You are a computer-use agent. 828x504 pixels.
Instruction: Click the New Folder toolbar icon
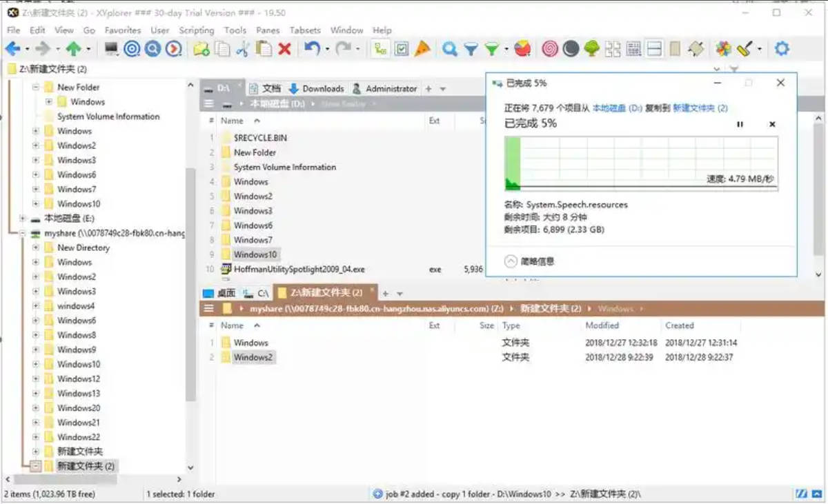click(x=202, y=49)
